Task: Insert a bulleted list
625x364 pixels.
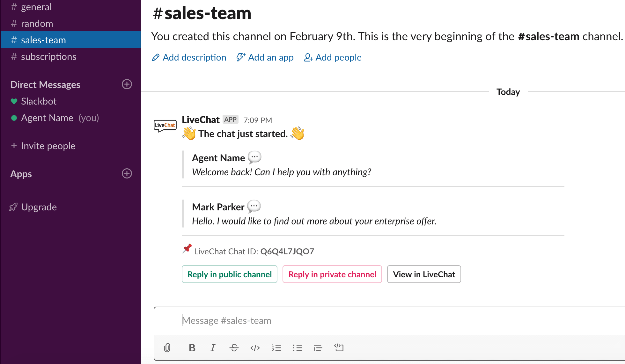Action: (297, 347)
